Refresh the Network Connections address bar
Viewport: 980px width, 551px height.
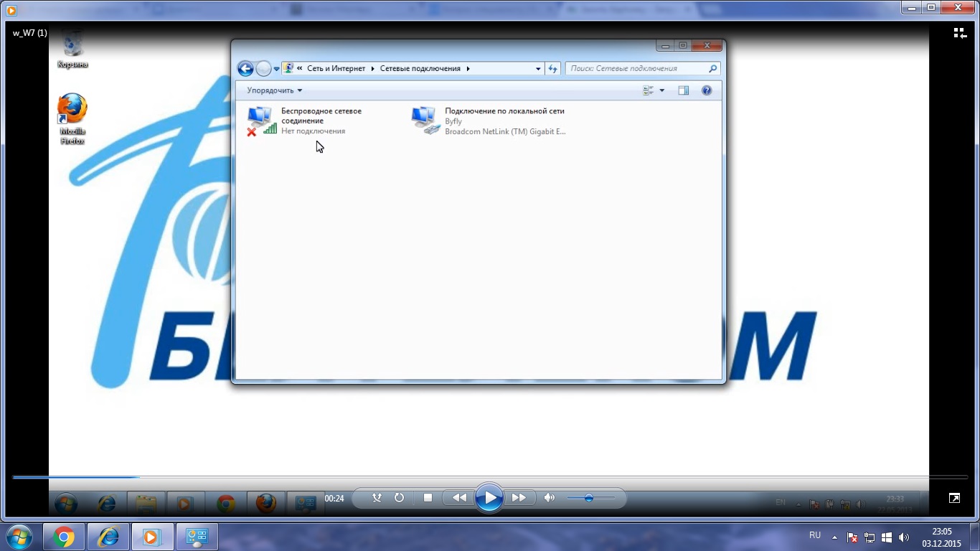tap(553, 69)
